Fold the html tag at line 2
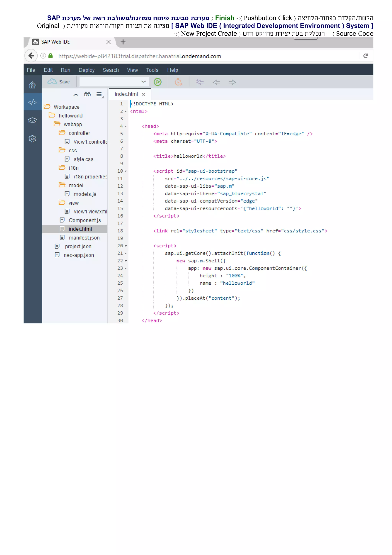 126,111
